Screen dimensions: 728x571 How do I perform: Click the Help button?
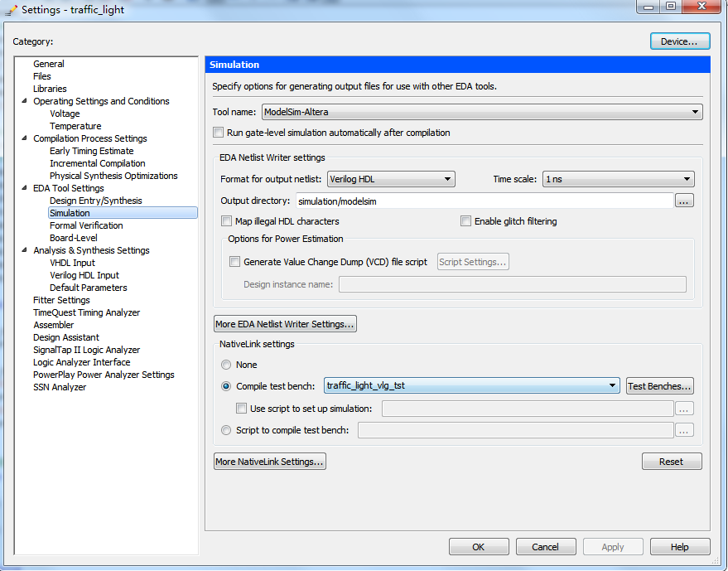coord(680,547)
